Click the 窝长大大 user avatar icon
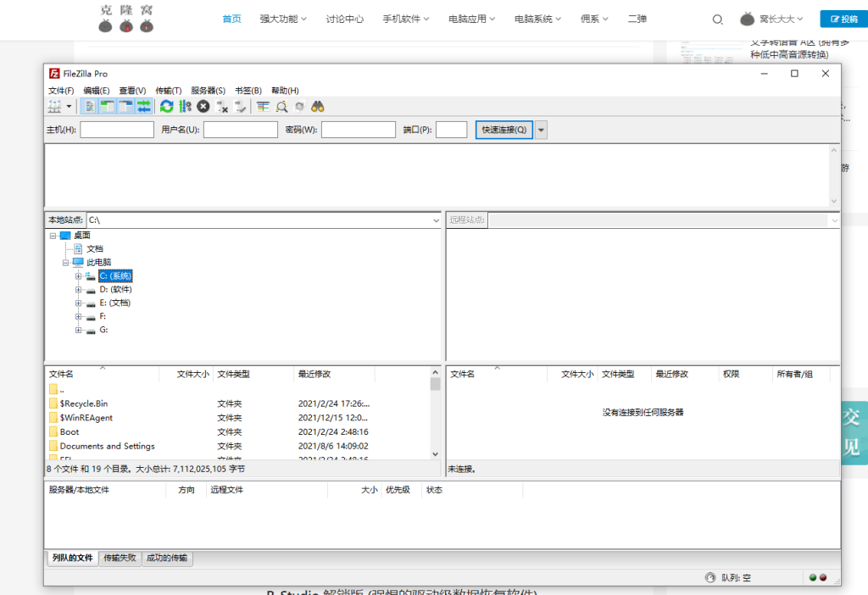This screenshot has height=595, width=868. coord(748,19)
